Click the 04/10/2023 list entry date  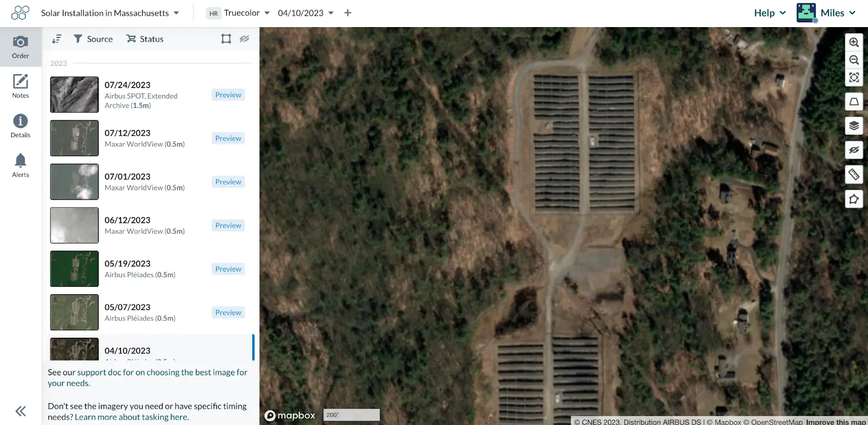pos(127,351)
